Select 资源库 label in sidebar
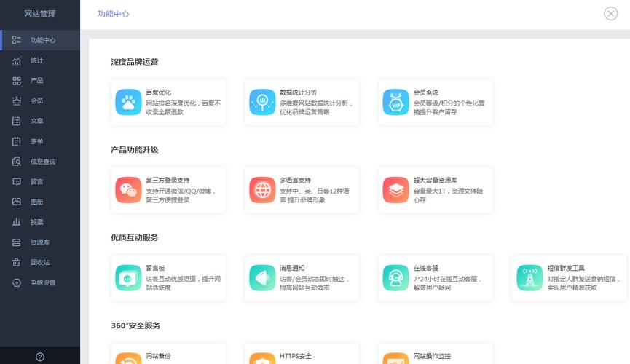The image size is (630, 364). [x=40, y=242]
